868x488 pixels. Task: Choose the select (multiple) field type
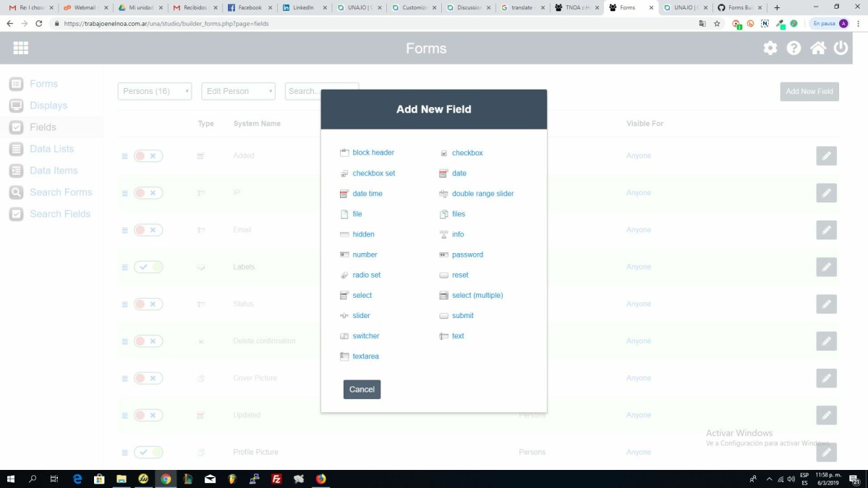[477, 295]
